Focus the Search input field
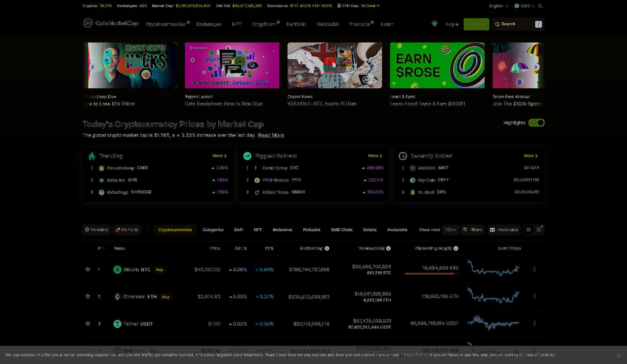This screenshot has width=627, height=364. [518, 24]
